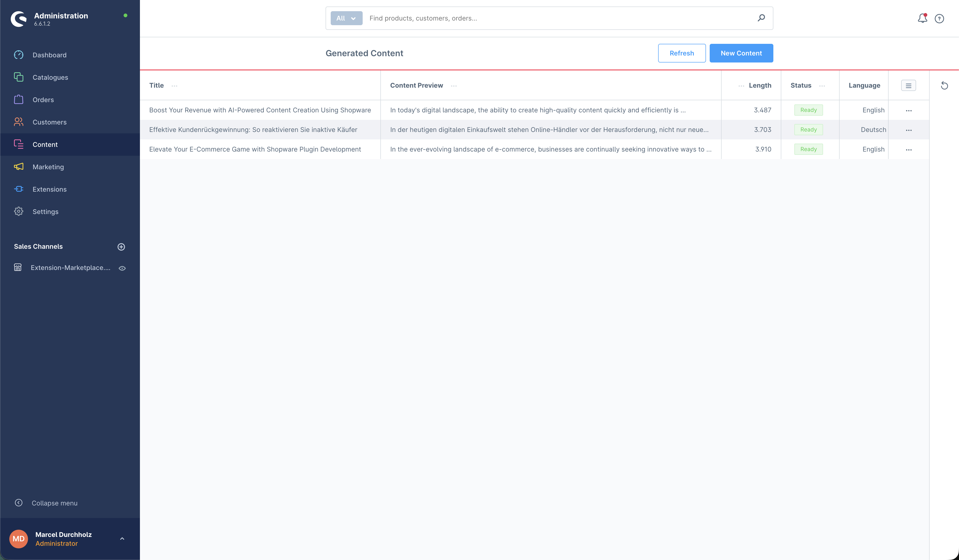
Task: Open the notifications bell icon
Action: (x=922, y=18)
